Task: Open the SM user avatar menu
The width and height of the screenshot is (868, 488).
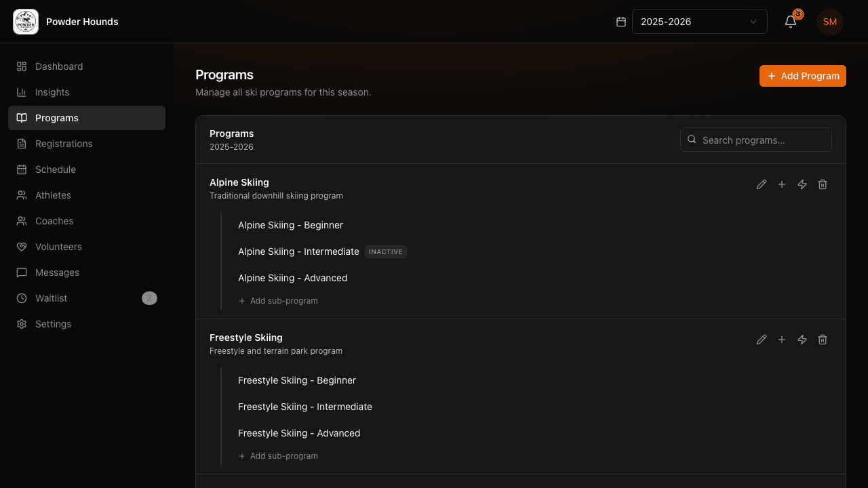Action: [830, 22]
